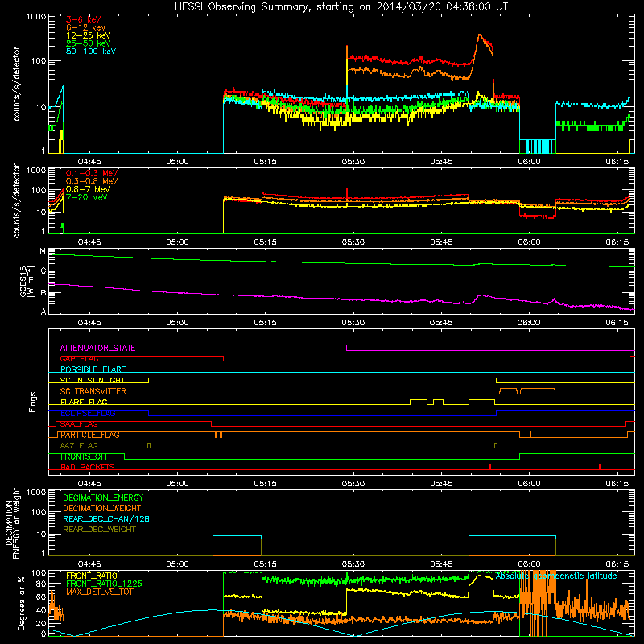Click the BAD_PACKETS flag label
644x644 pixels.
(x=88, y=468)
